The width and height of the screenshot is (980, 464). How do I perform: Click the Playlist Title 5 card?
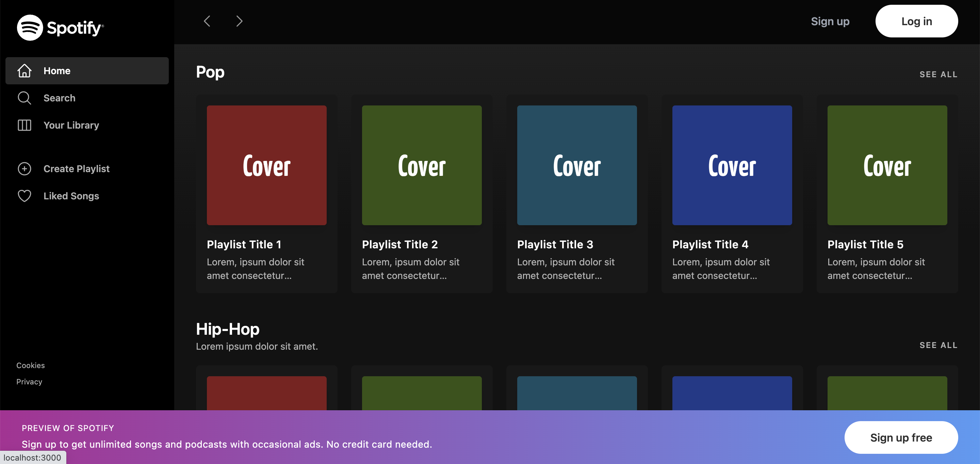point(887,194)
